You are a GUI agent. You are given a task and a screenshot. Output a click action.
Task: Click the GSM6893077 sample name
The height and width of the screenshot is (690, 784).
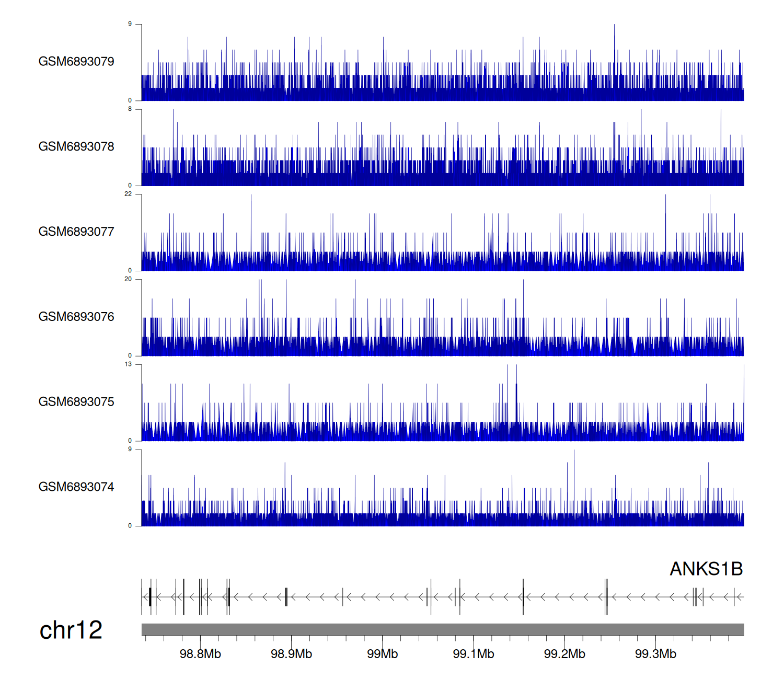[76, 232]
